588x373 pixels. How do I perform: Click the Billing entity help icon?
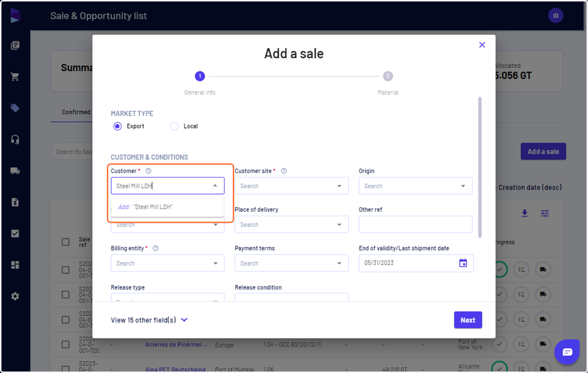(156, 248)
